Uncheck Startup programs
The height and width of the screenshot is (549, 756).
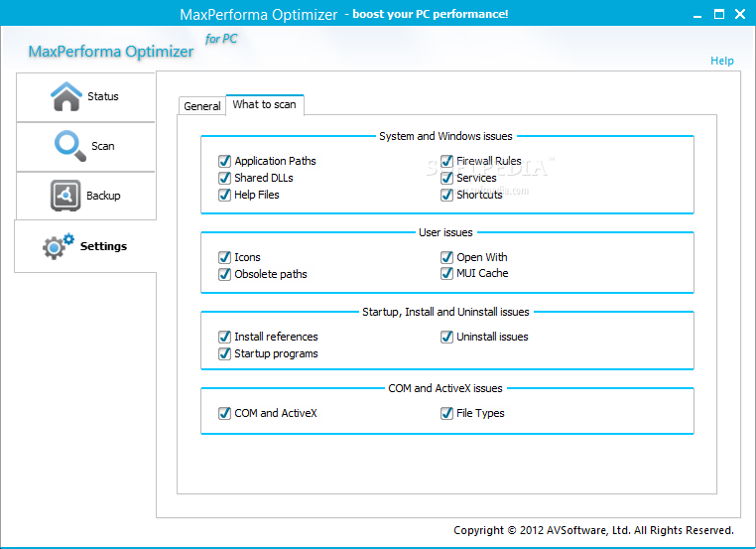point(224,353)
